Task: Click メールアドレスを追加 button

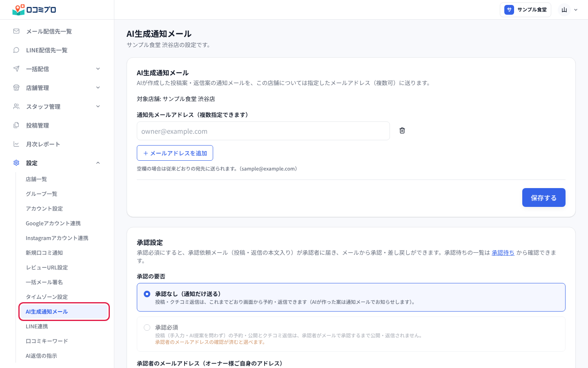Action: 175,153
